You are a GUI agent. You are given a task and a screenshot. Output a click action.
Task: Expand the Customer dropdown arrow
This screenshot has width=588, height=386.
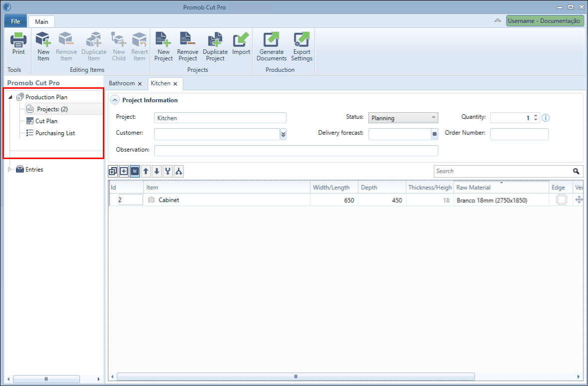click(x=283, y=134)
